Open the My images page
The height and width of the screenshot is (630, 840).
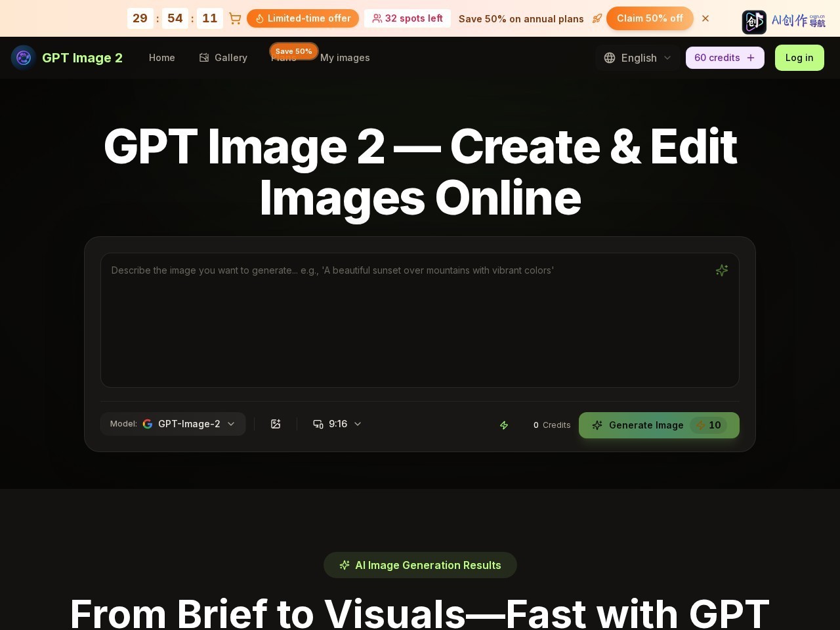pos(345,58)
